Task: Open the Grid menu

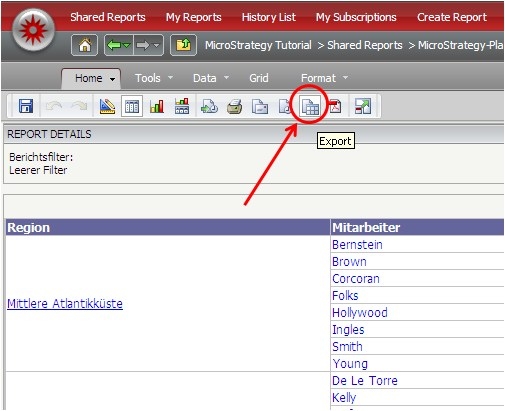Action: pyautogui.click(x=259, y=78)
